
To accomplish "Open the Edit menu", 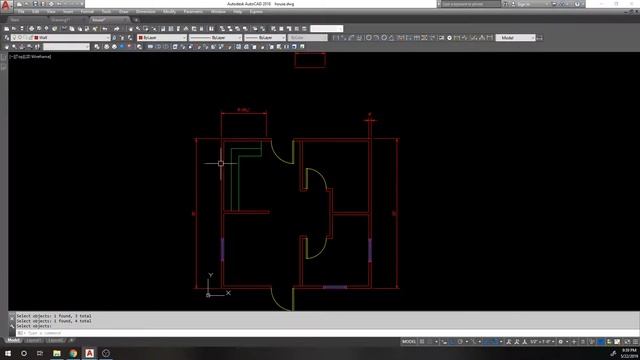I will 36,12.
